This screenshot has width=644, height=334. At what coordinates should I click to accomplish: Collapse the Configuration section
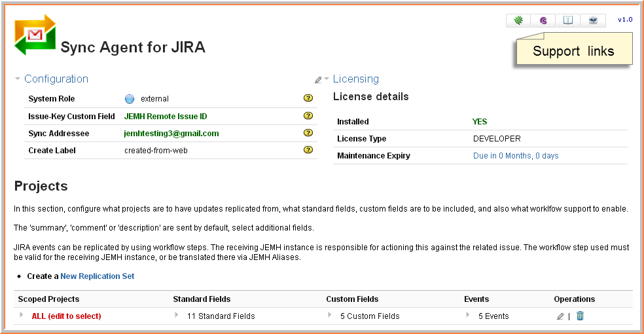coord(17,79)
